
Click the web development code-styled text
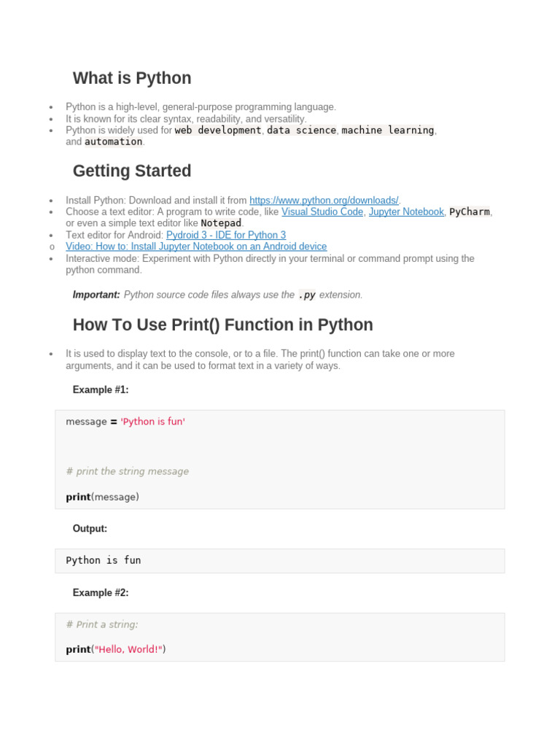click(x=218, y=131)
